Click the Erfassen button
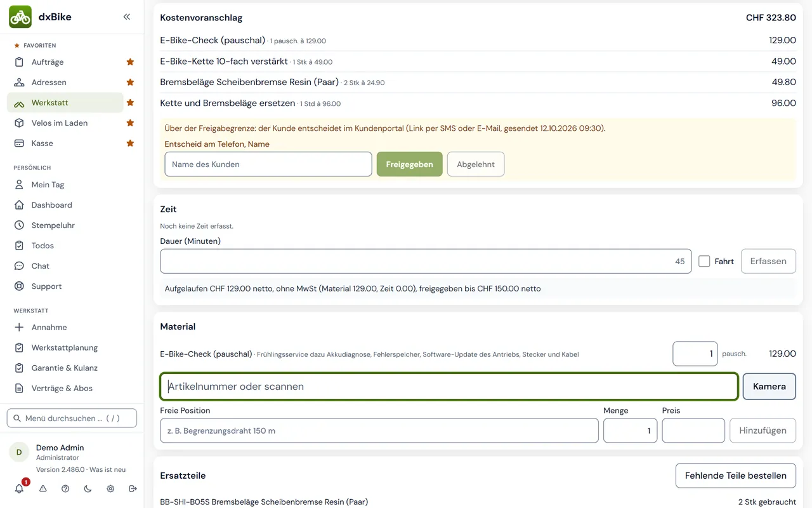This screenshot has height=508, width=812. coord(768,261)
